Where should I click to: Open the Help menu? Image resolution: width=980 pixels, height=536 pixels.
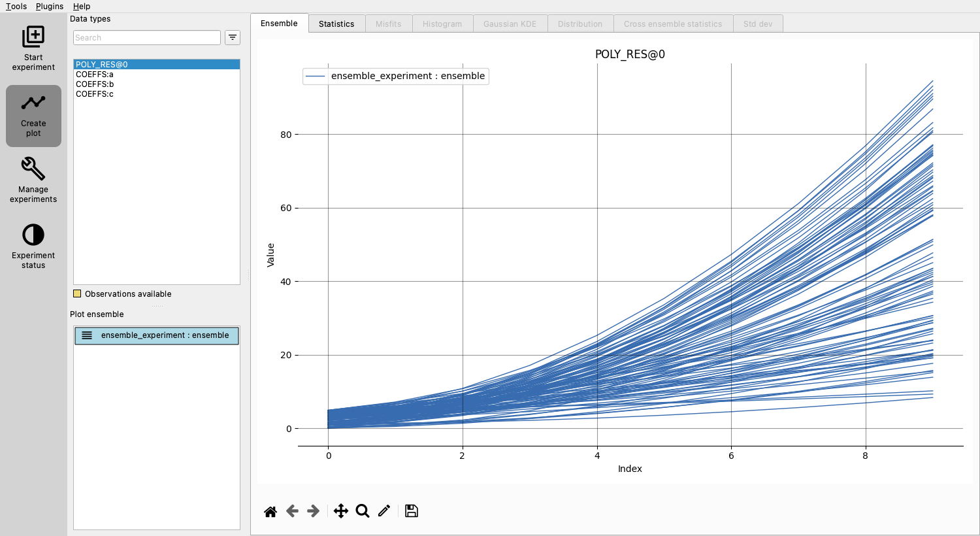[x=82, y=7]
